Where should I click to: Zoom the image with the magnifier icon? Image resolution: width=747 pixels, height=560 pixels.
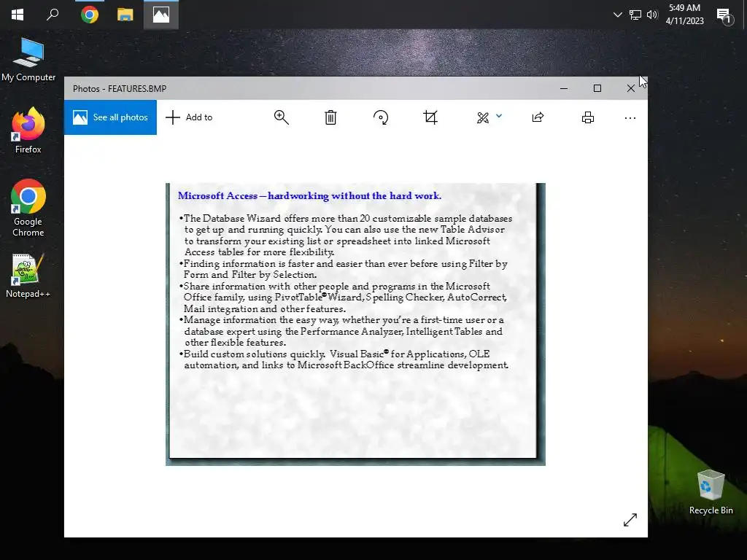[281, 117]
